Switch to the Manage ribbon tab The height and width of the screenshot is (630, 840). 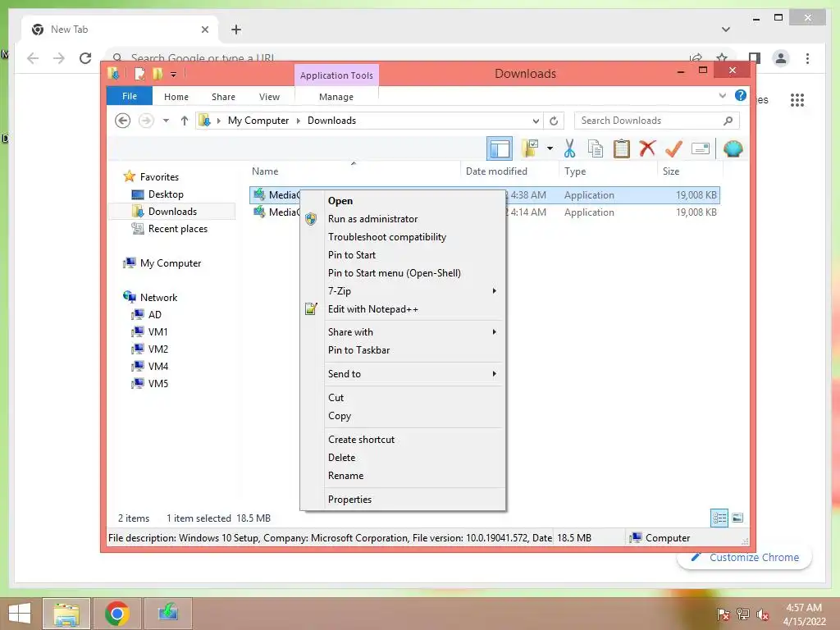(336, 97)
